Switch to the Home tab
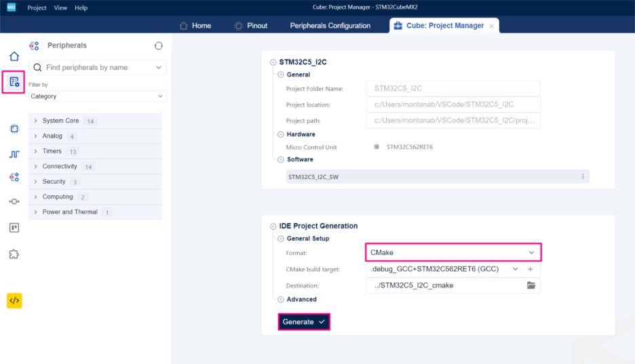635x364 pixels. tap(195, 26)
